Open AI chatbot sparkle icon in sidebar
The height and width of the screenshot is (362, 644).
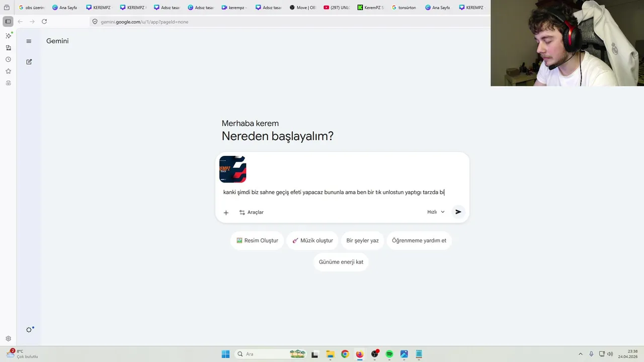[x=8, y=36]
